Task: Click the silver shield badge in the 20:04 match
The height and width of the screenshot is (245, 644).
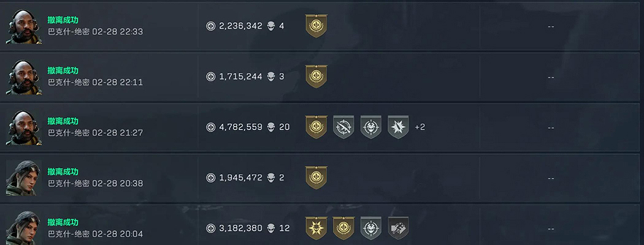Action: point(370,228)
